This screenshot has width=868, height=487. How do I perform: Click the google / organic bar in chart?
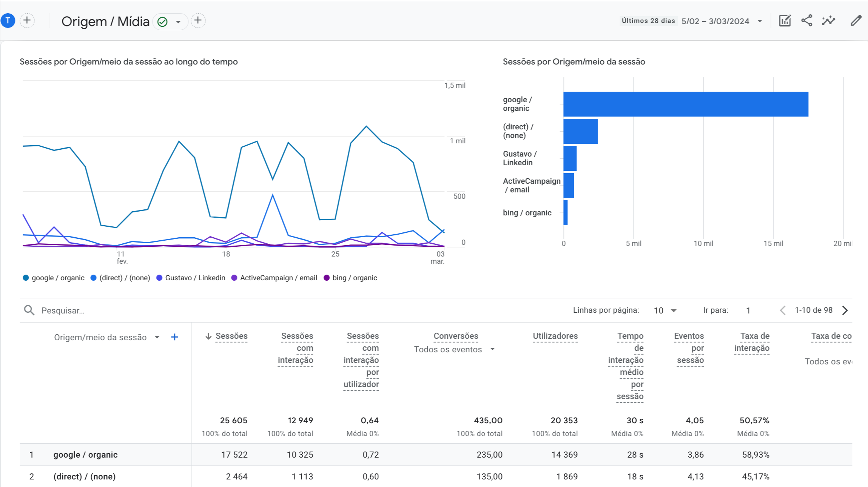coord(685,104)
